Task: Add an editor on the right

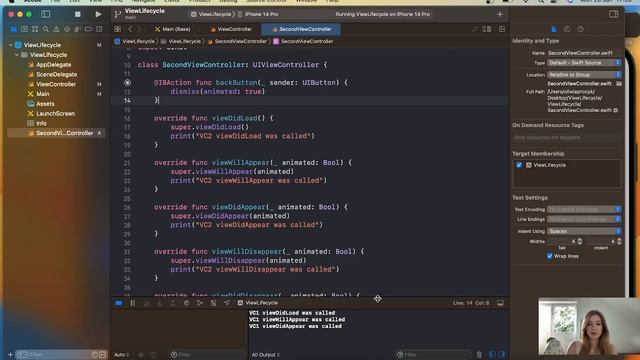Action: coord(502,29)
